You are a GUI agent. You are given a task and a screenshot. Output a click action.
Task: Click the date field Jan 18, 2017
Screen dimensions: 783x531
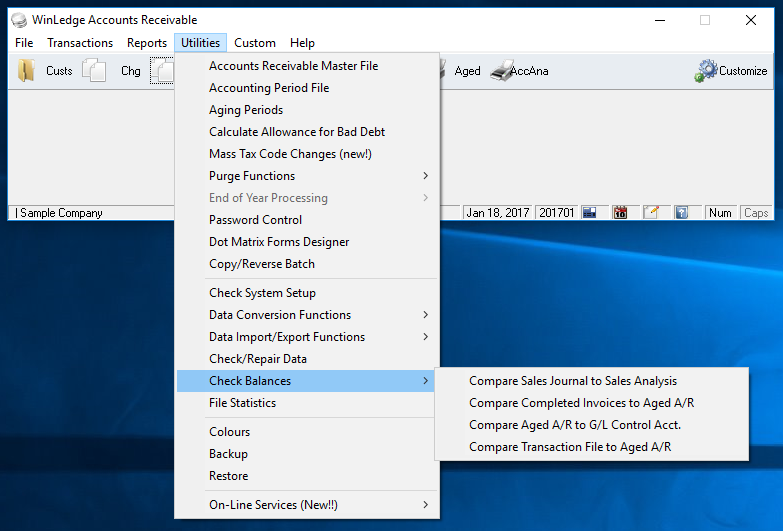point(499,213)
